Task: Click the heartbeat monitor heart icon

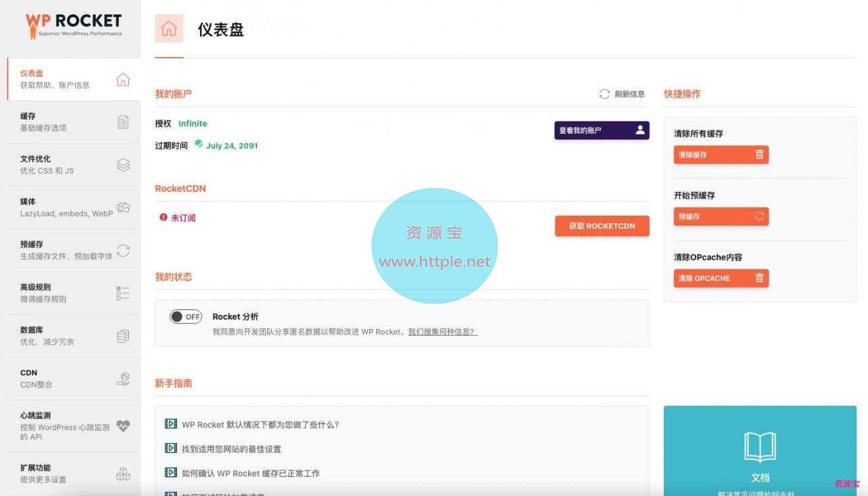Action: (123, 426)
